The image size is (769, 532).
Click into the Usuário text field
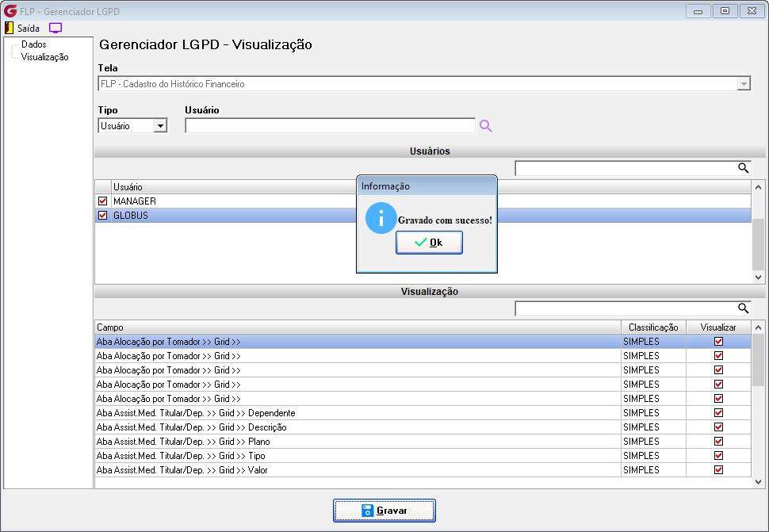coord(330,126)
